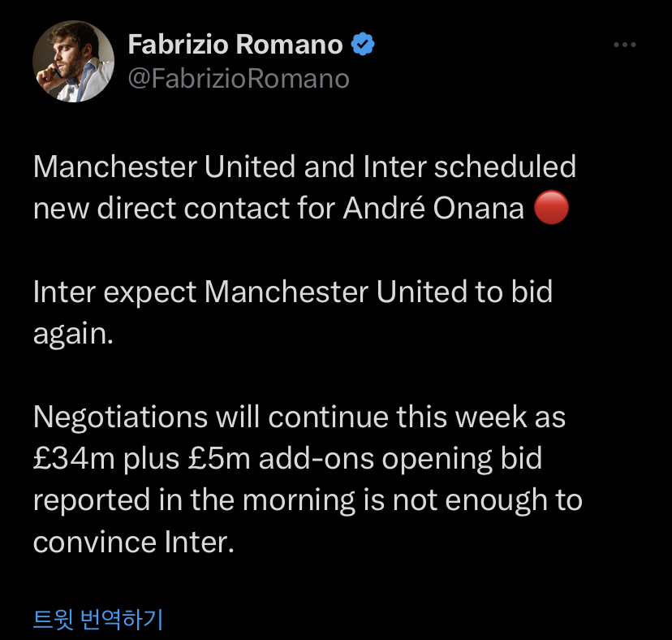Image resolution: width=672 pixels, height=640 pixels.
Task: Open the three-dot more options menu
Action: [624, 45]
